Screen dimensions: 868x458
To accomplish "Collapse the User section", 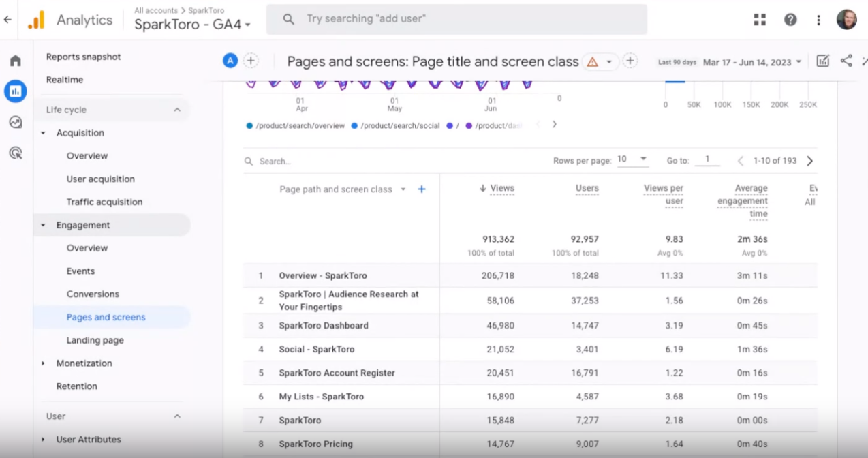I will pyautogui.click(x=177, y=416).
